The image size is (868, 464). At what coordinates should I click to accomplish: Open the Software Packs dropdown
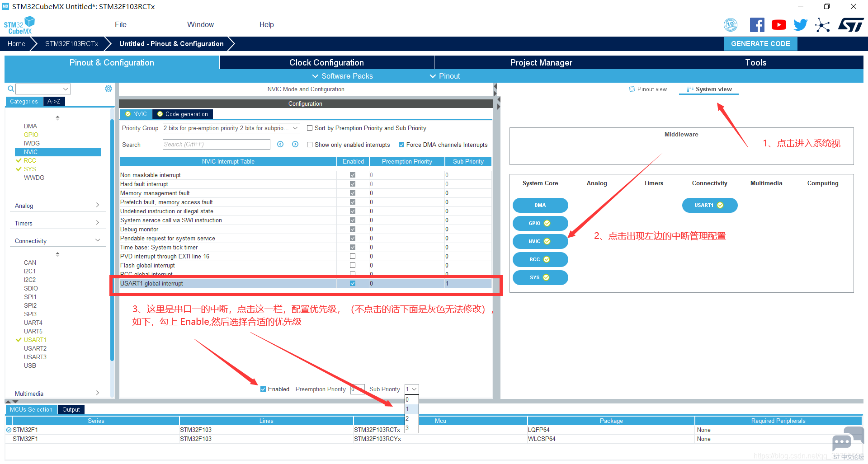click(x=343, y=76)
